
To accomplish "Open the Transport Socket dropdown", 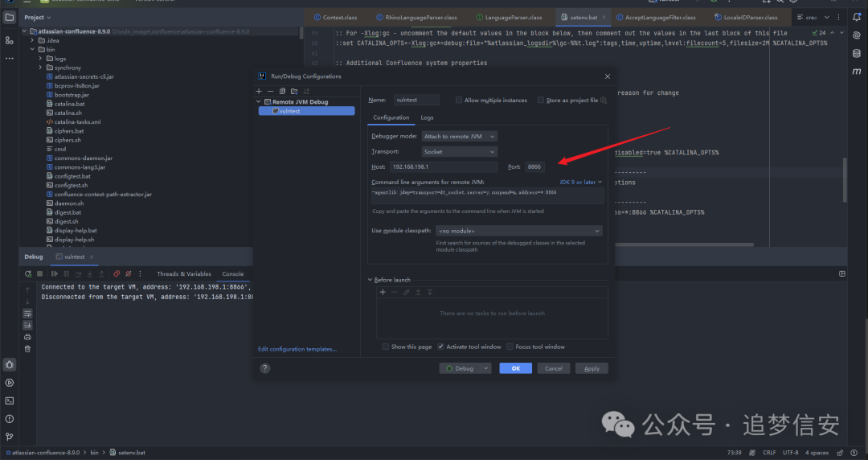I will 460,152.
